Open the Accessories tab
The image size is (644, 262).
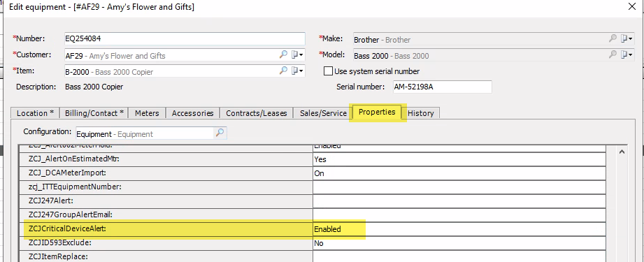click(x=192, y=113)
